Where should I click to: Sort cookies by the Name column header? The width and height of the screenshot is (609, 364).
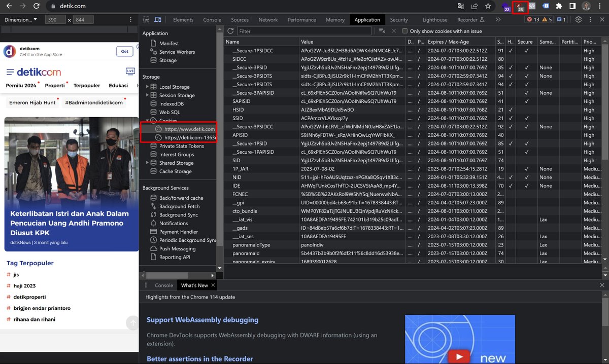click(x=262, y=42)
